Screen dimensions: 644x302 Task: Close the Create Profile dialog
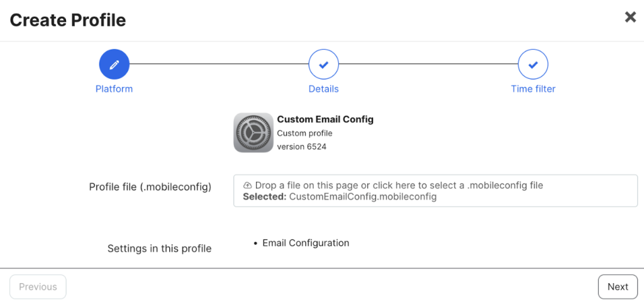(x=630, y=17)
